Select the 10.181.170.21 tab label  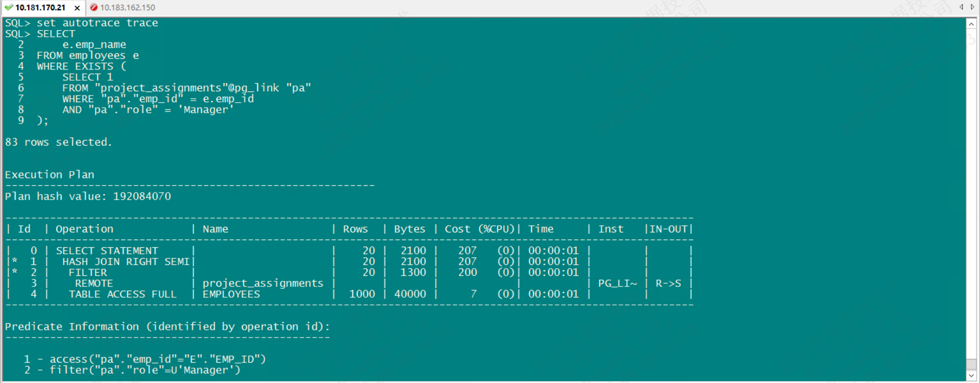point(40,8)
